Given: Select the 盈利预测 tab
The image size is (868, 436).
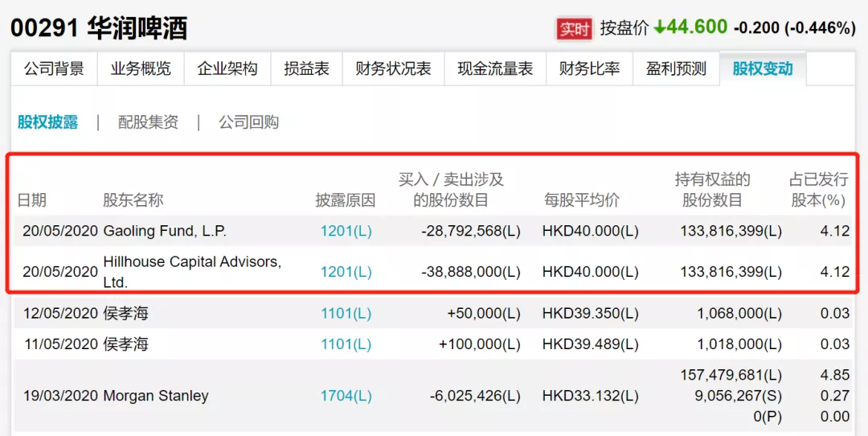Looking at the screenshot, I should tap(677, 68).
